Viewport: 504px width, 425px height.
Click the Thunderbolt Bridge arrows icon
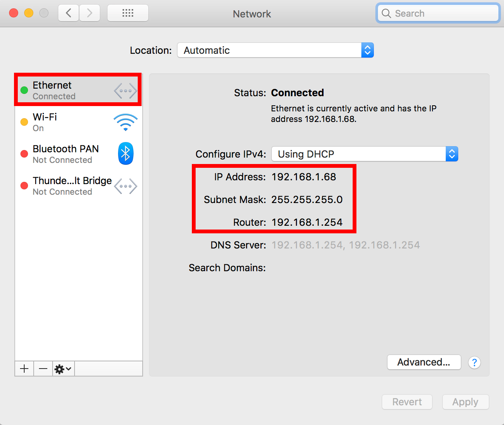pos(125,186)
